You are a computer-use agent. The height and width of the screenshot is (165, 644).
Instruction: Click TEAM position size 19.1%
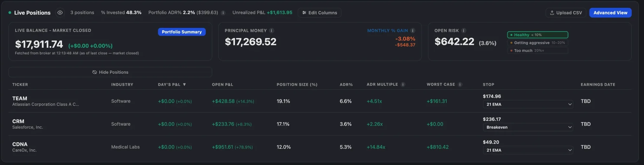[x=283, y=101]
